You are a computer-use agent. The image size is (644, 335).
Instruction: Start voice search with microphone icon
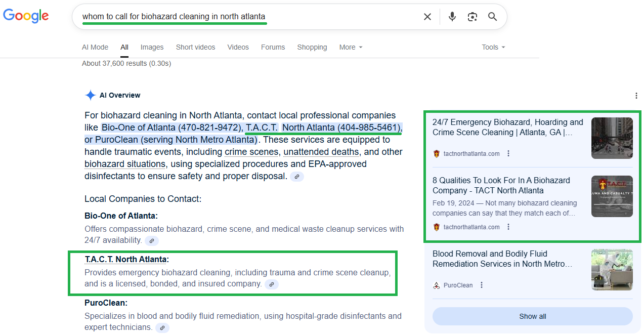click(452, 17)
